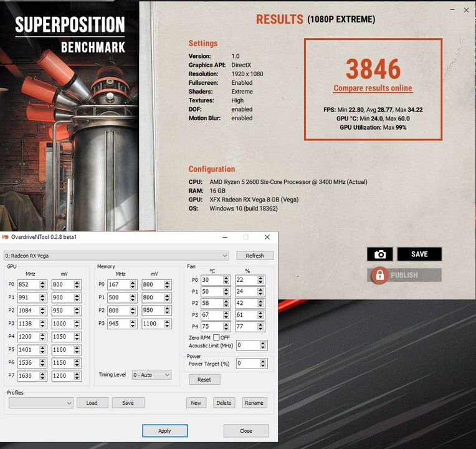Decrease GPU P6 mV with the down spinner

[77, 365]
